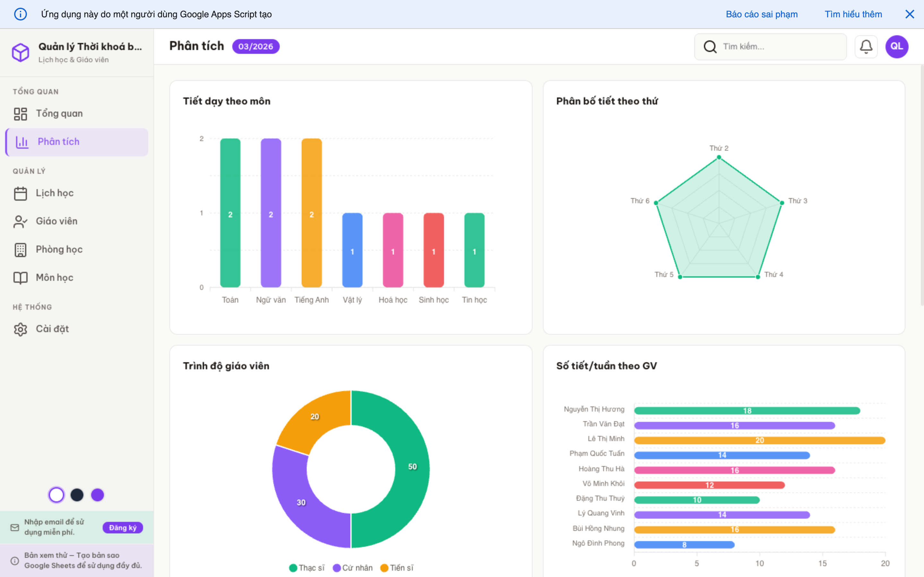Click the search magnifier icon
The width and height of the screenshot is (924, 577).
pos(710,46)
